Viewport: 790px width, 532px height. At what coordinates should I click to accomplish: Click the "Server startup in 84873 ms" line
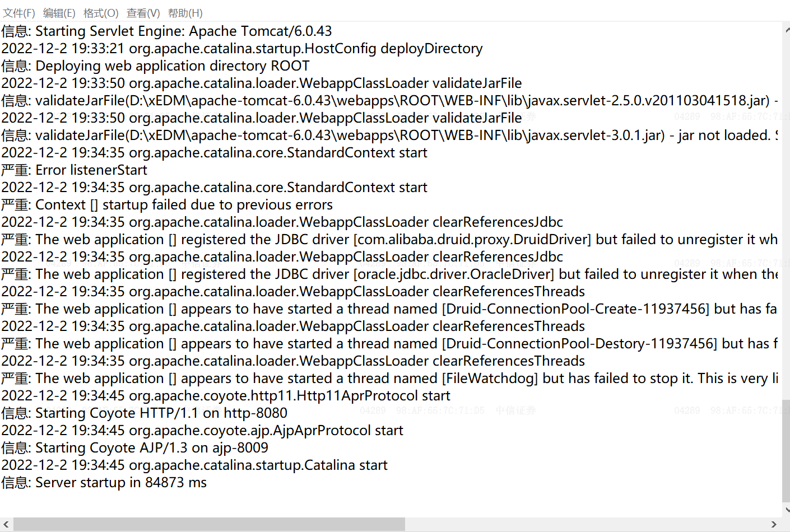120,483
